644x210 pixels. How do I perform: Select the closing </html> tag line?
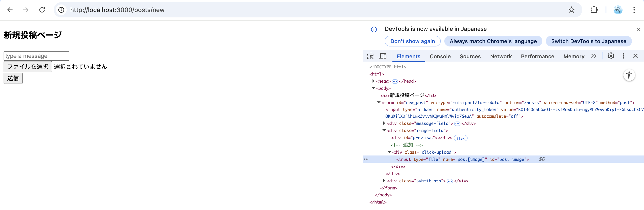pos(378,202)
